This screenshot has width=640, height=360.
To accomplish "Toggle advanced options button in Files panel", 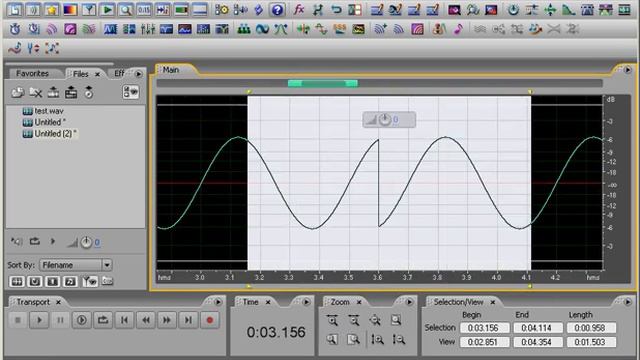I will (x=131, y=92).
